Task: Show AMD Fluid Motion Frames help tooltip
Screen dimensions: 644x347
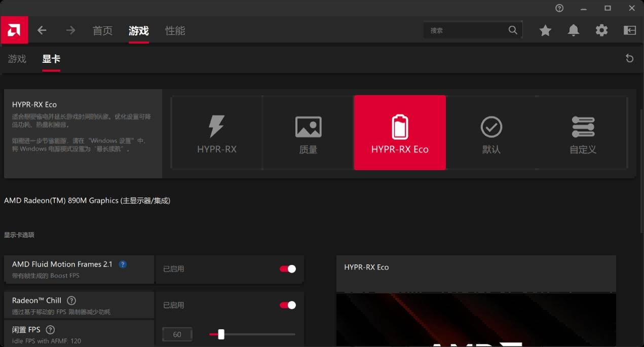Action: pyautogui.click(x=123, y=264)
